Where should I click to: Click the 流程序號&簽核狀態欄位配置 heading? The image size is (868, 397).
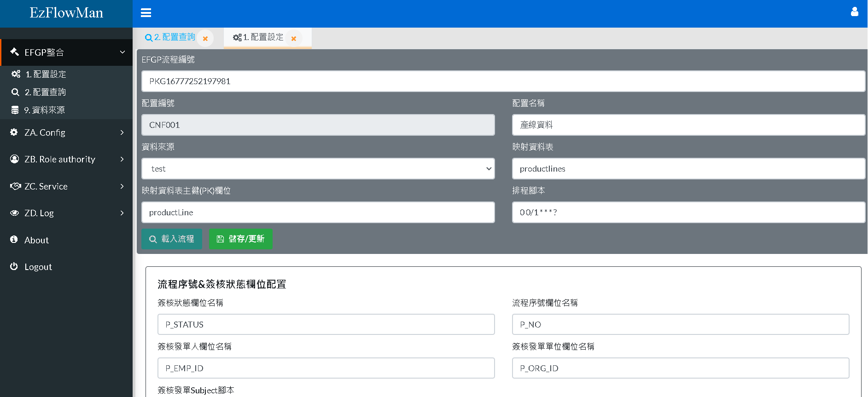point(222,284)
